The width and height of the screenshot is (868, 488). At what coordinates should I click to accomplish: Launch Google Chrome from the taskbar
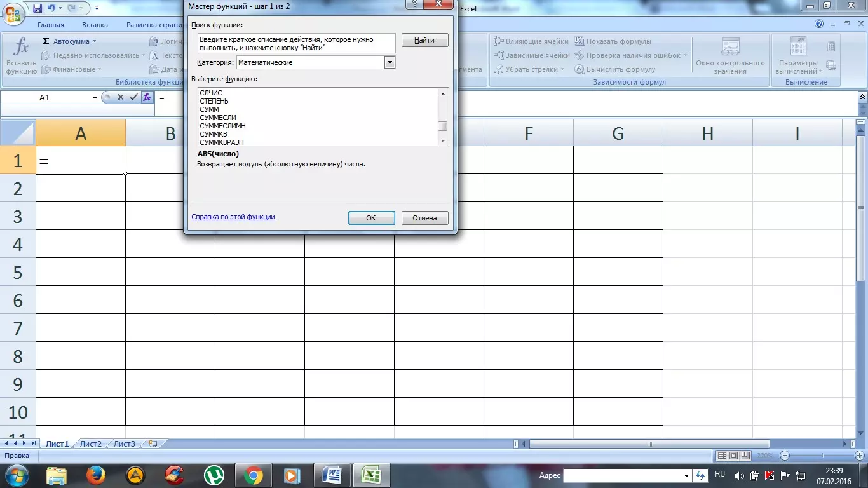(x=253, y=475)
